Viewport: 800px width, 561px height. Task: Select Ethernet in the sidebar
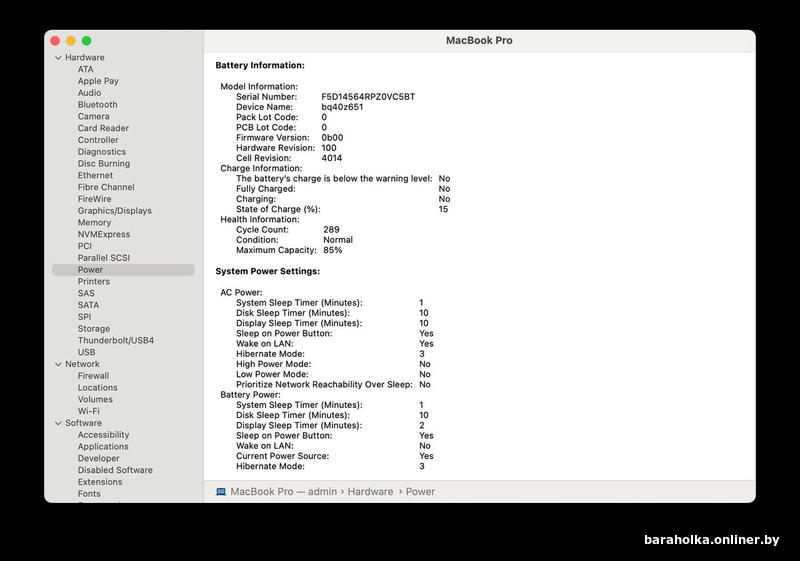[x=95, y=175]
